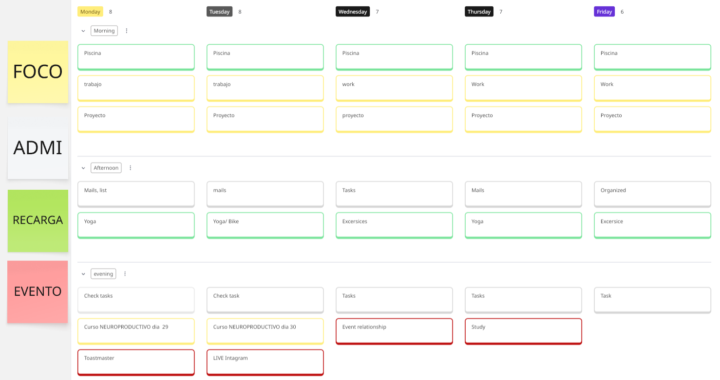The image size is (720, 380).
Task: Open Wednesday's work card
Action: (394, 88)
